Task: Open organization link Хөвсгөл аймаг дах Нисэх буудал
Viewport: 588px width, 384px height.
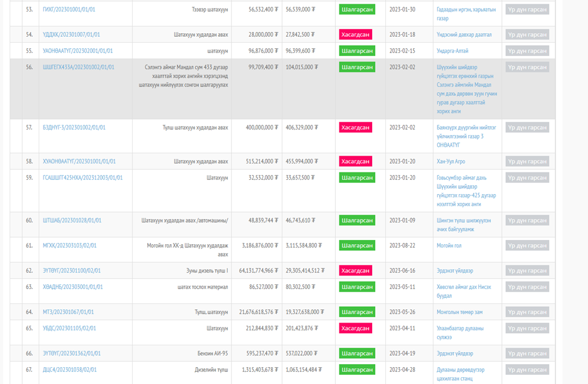Action: pyautogui.click(x=464, y=291)
